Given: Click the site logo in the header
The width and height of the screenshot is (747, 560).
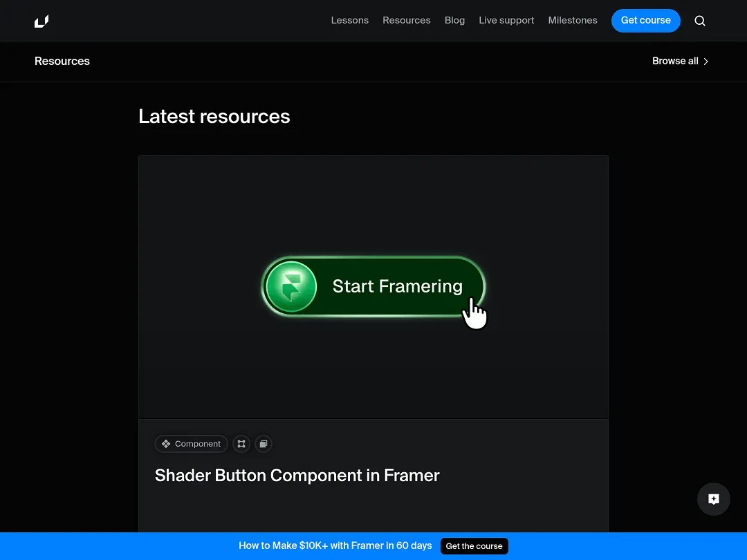Looking at the screenshot, I should [x=41, y=21].
